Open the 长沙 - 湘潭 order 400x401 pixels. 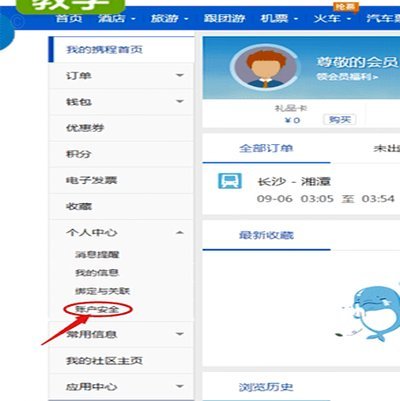pos(294,182)
